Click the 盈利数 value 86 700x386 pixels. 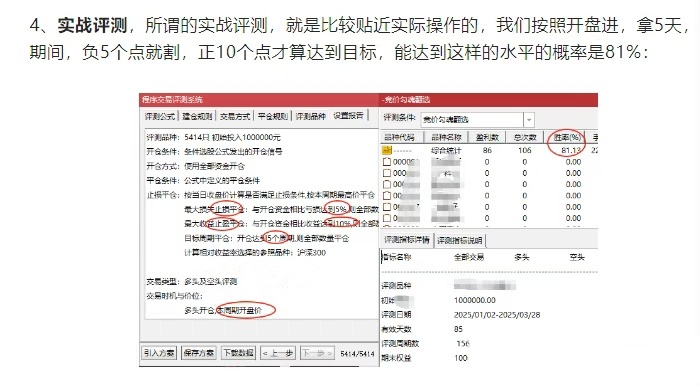[487, 150]
